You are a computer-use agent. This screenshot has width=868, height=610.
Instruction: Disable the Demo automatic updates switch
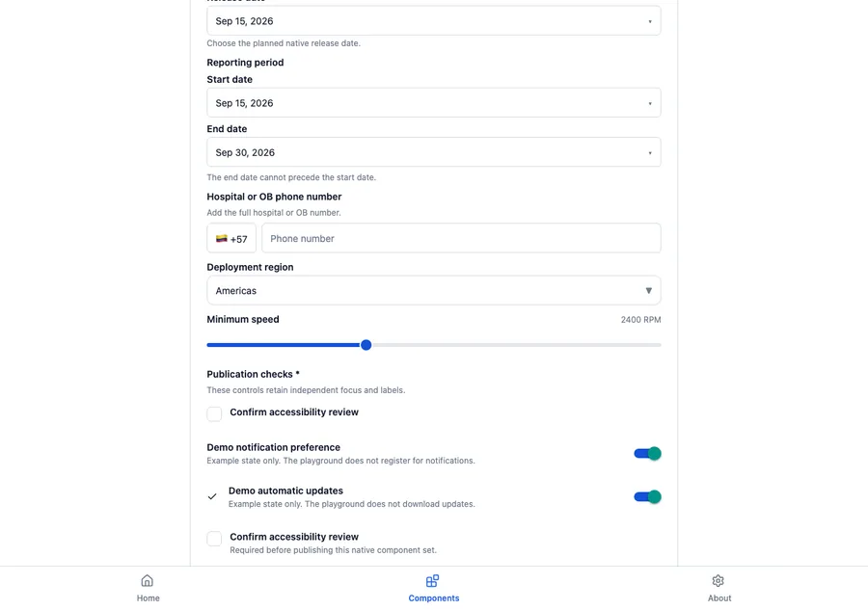pyautogui.click(x=647, y=496)
